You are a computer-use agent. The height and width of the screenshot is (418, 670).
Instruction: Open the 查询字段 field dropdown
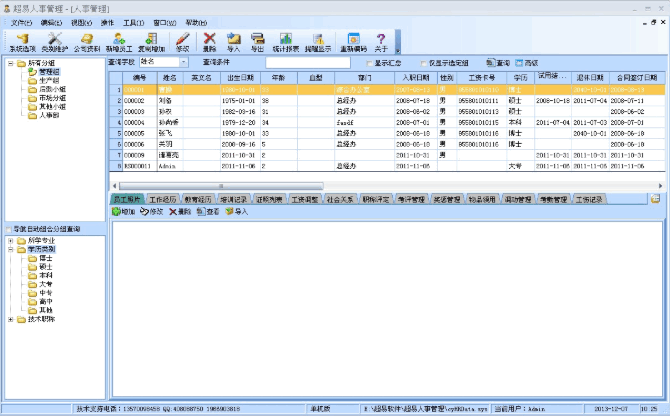(x=184, y=62)
